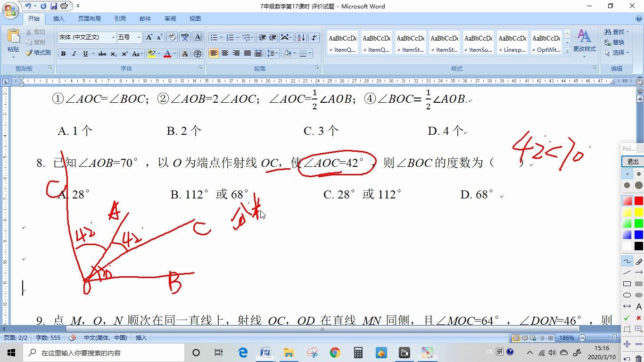
Task: Toggle align text left
Action: click(x=214, y=53)
